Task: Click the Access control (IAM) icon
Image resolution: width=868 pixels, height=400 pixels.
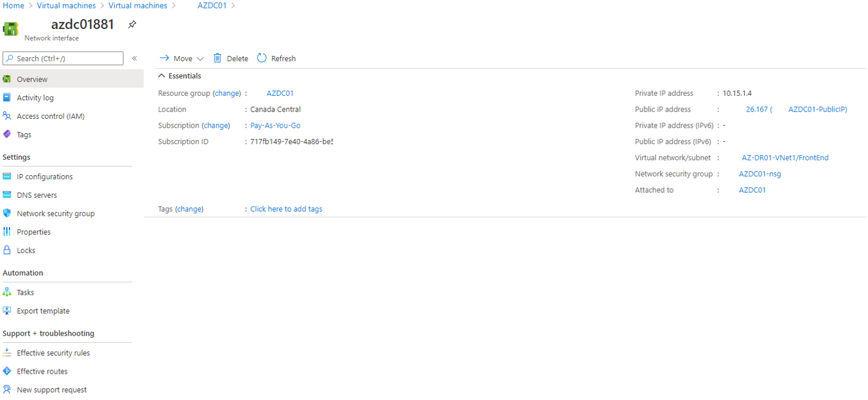Action: 7,116
